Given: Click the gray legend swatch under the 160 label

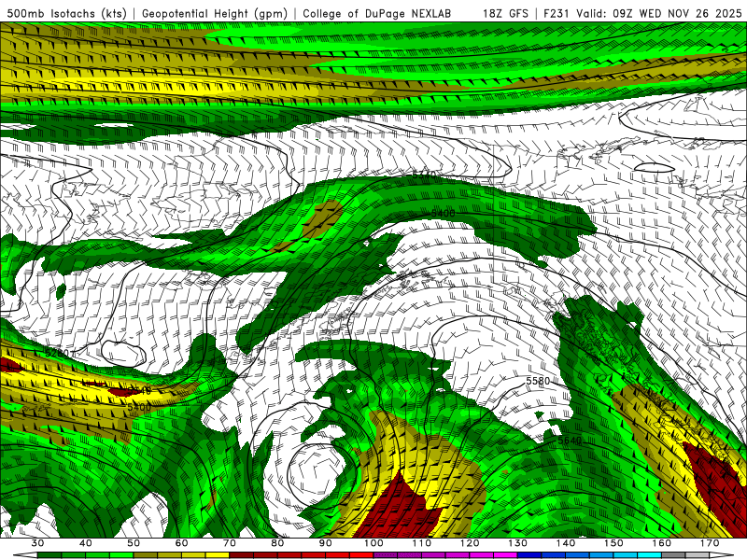Looking at the screenshot, I should click(x=673, y=555).
